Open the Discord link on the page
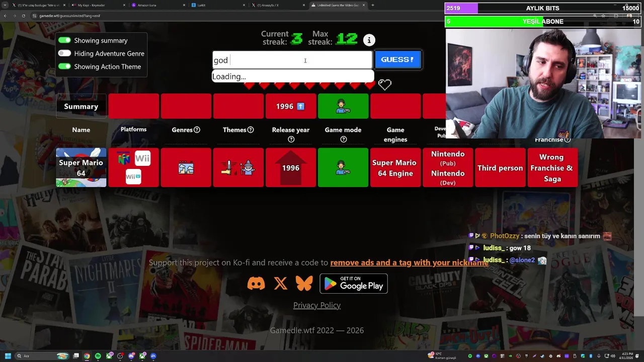 [x=256, y=284]
